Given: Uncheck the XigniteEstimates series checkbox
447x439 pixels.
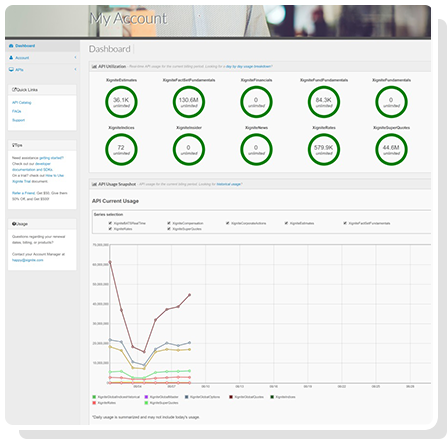Looking at the screenshot, I should (286, 223).
